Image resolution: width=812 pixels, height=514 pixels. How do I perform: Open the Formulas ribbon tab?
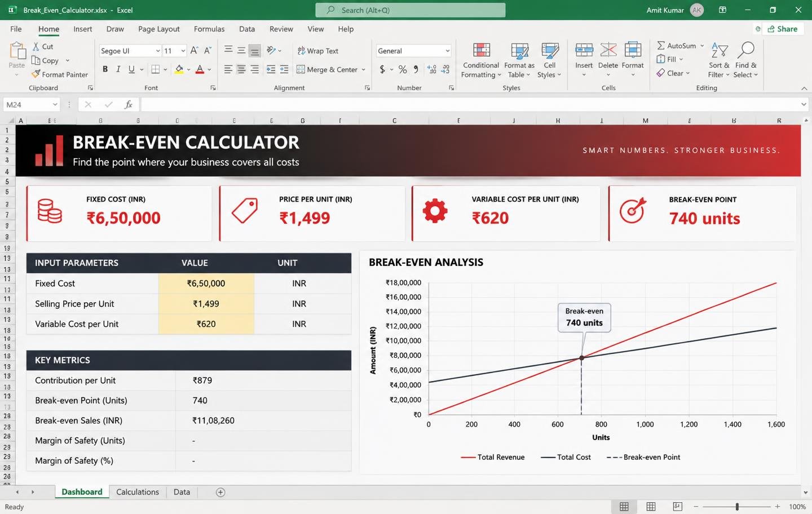click(x=209, y=29)
